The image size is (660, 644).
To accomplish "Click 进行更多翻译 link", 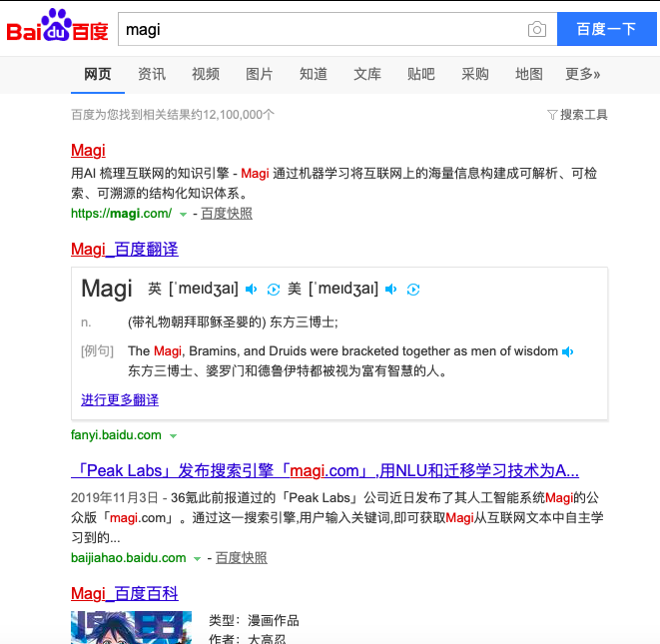I will 120,399.
